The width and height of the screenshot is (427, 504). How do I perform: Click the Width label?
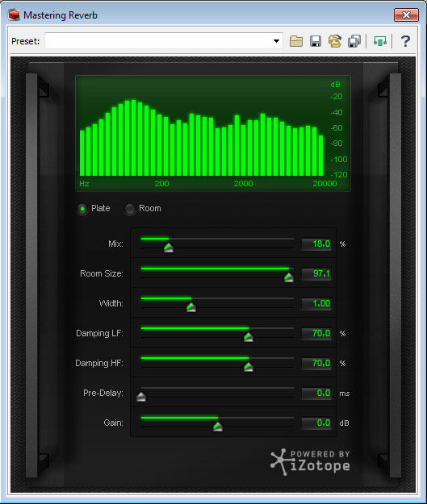111,303
